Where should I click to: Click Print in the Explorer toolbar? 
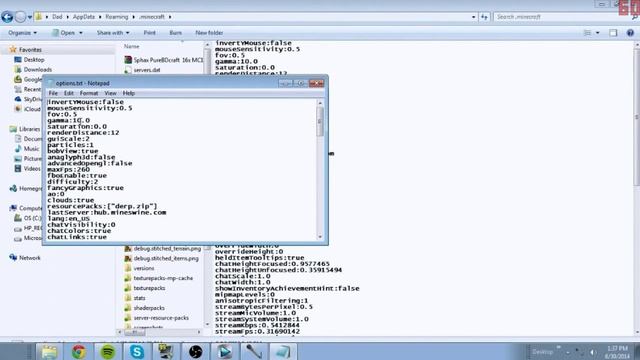pos(149,33)
